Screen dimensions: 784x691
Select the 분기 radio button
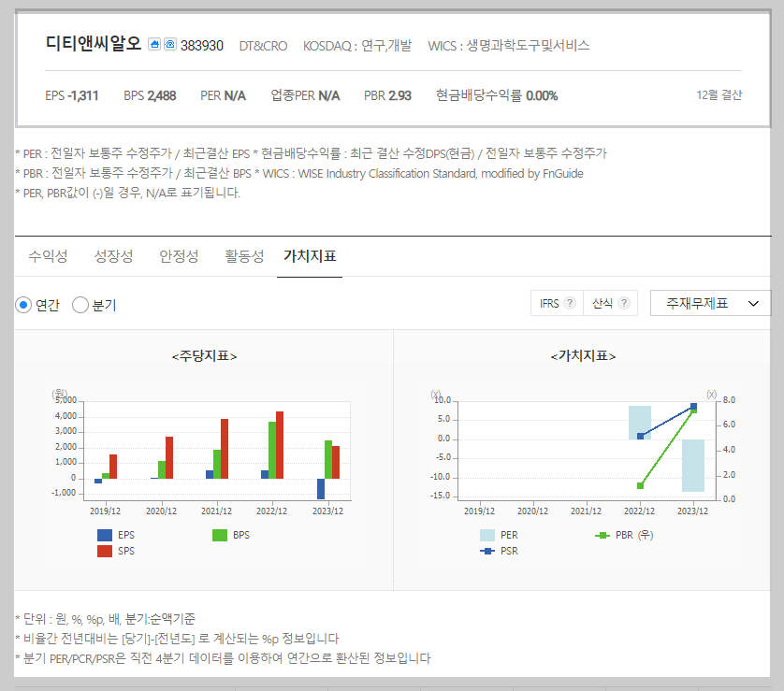(79, 303)
